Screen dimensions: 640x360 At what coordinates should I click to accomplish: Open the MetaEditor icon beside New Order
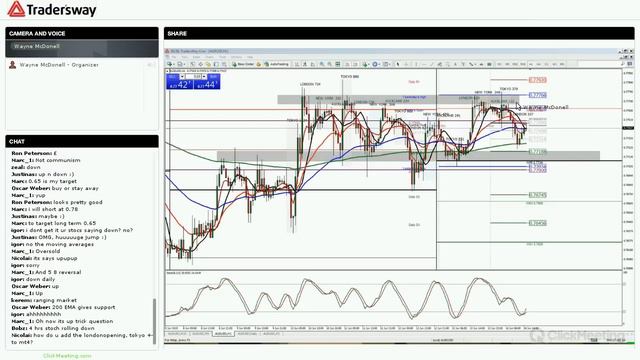click(x=258, y=64)
